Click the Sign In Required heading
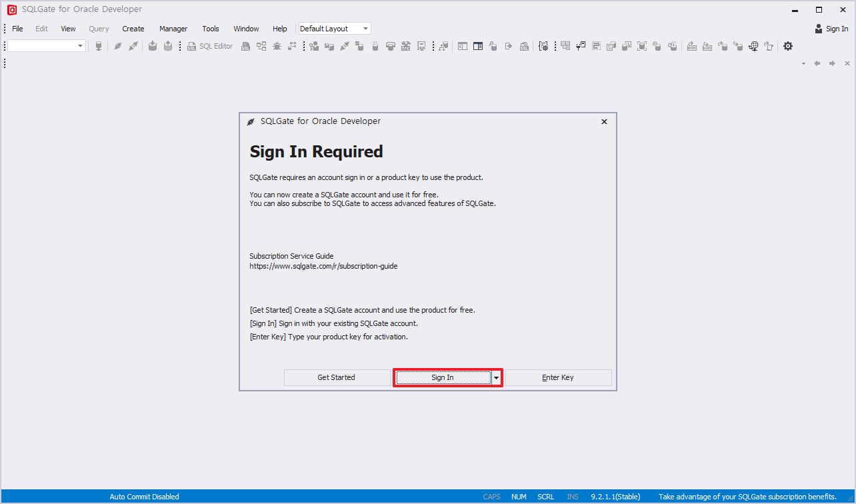Viewport: 856px width, 504px height. [x=316, y=151]
